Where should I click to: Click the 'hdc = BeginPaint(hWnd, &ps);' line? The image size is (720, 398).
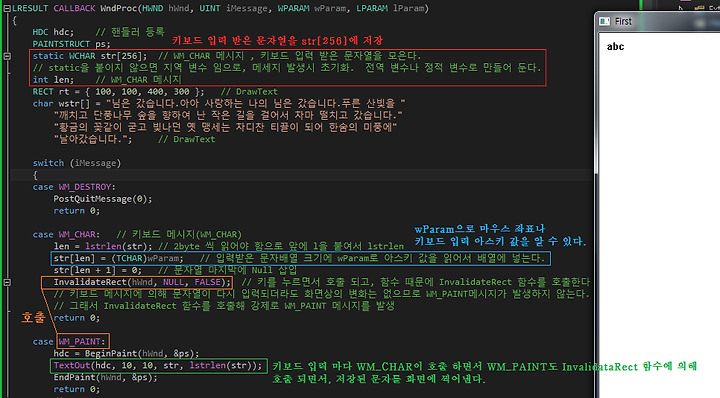click(126, 354)
